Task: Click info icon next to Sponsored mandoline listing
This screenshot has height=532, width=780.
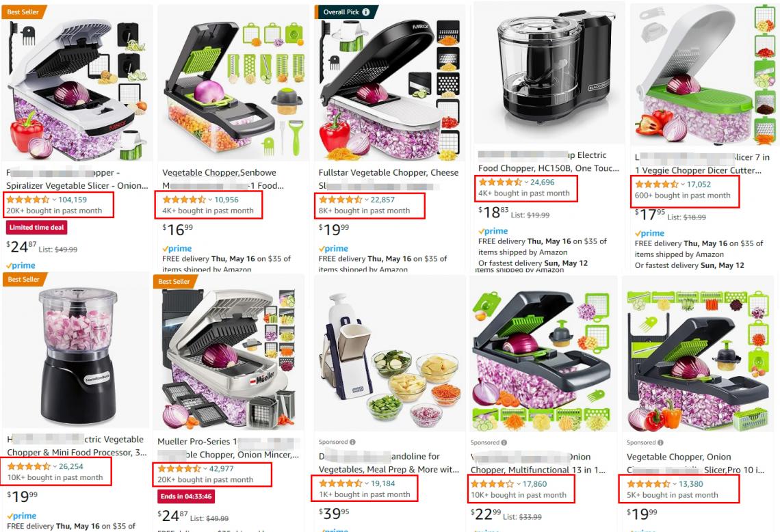Action: point(352,442)
